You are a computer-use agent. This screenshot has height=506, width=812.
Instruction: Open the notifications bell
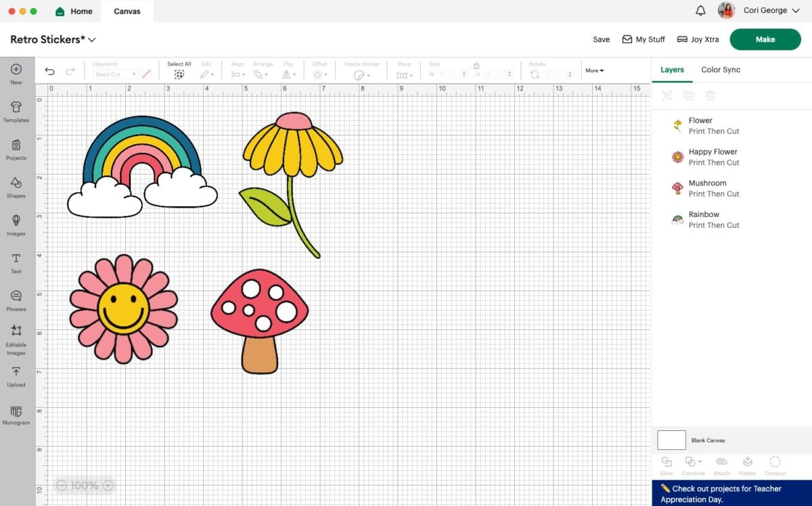click(700, 11)
